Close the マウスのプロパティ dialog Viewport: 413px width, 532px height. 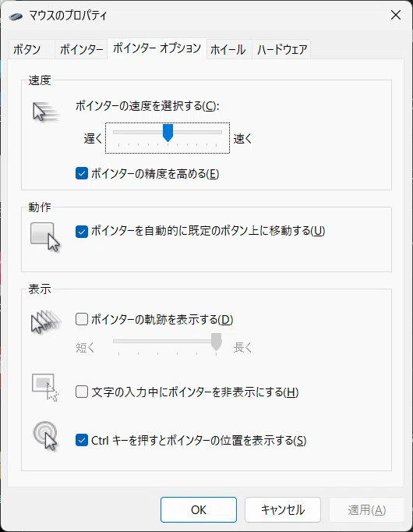(396, 15)
